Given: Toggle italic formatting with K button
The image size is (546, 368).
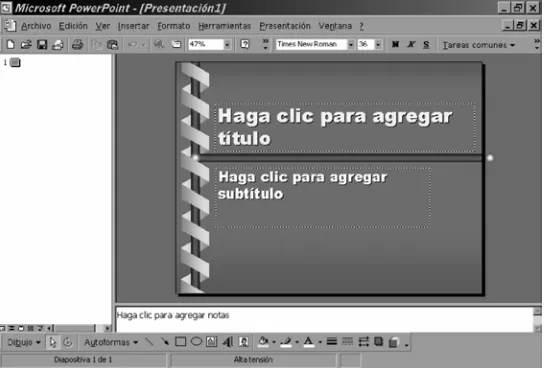Looking at the screenshot, I should [411, 45].
